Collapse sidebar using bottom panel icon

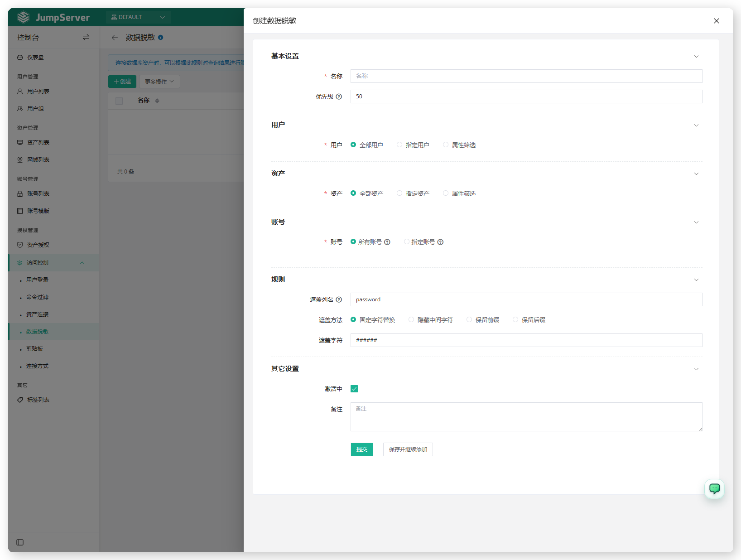(x=20, y=542)
